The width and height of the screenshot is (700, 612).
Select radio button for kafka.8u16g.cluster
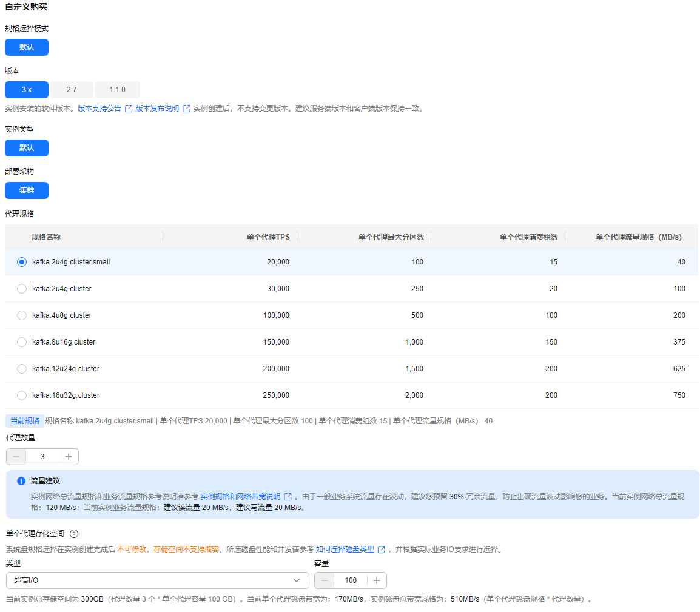[x=21, y=342]
